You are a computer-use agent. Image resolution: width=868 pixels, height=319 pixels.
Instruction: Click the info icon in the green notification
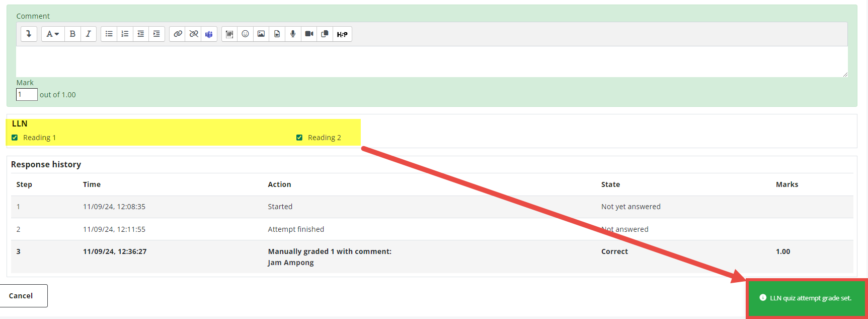tap(763, 298)
